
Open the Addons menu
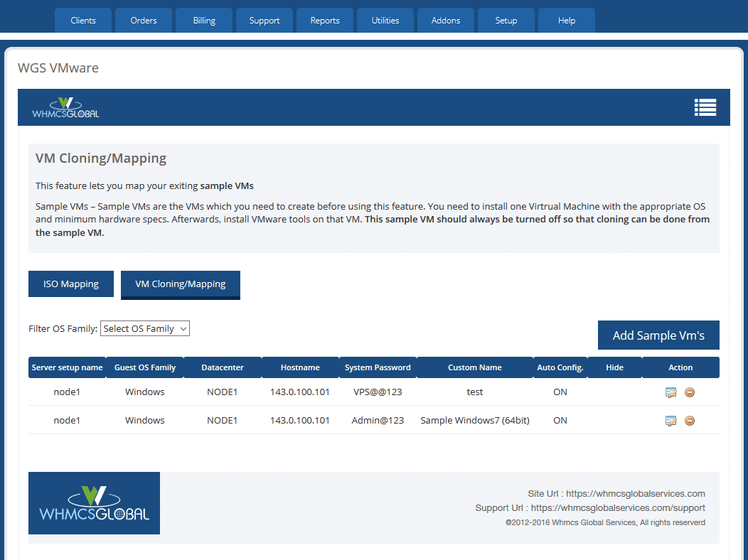[445, 20]
